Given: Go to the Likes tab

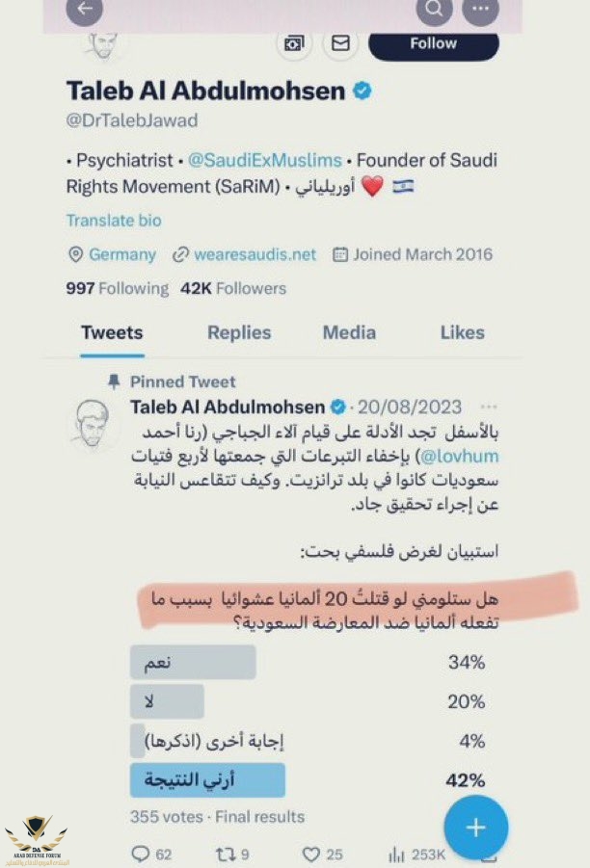Looking at the screenshot, I should tap(462, 332).
